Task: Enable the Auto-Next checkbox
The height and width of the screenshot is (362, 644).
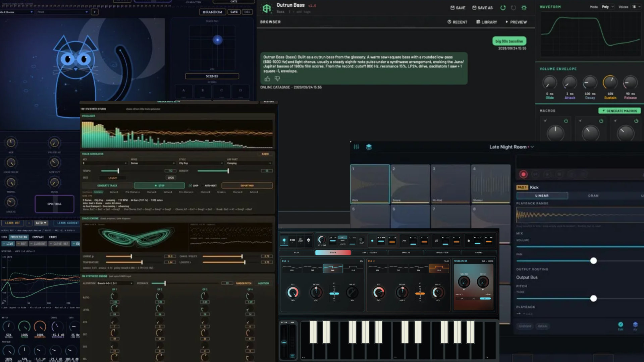Action: pyautogui.click(x=202, y=185)
